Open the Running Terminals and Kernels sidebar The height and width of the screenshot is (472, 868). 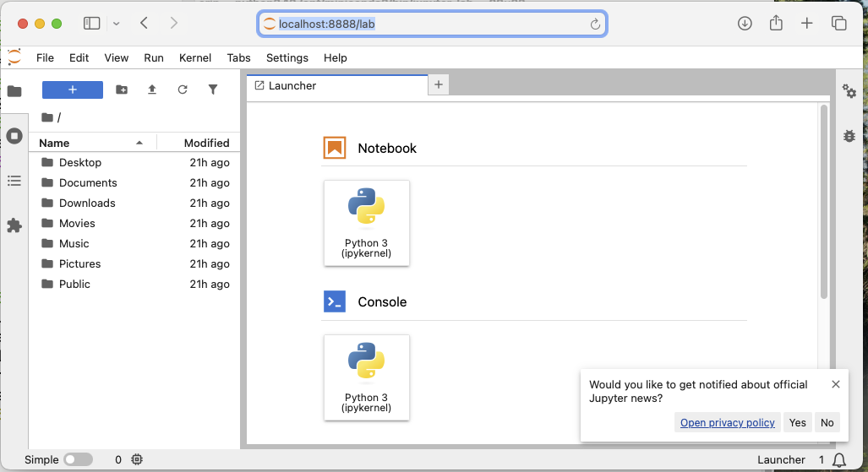click(x=14, y=136)
